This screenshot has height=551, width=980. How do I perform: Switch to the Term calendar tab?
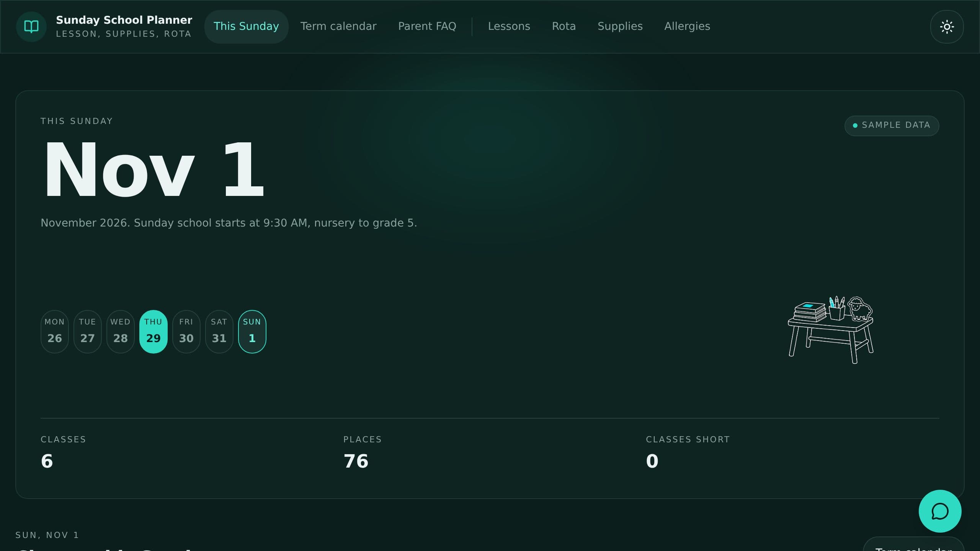[338, 26]
